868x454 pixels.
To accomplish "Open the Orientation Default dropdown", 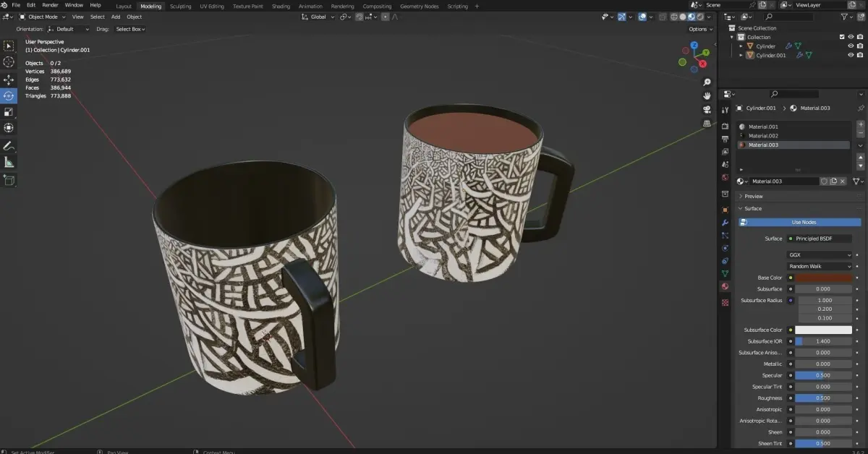I will pyautogui.click(x=69, y=29).
